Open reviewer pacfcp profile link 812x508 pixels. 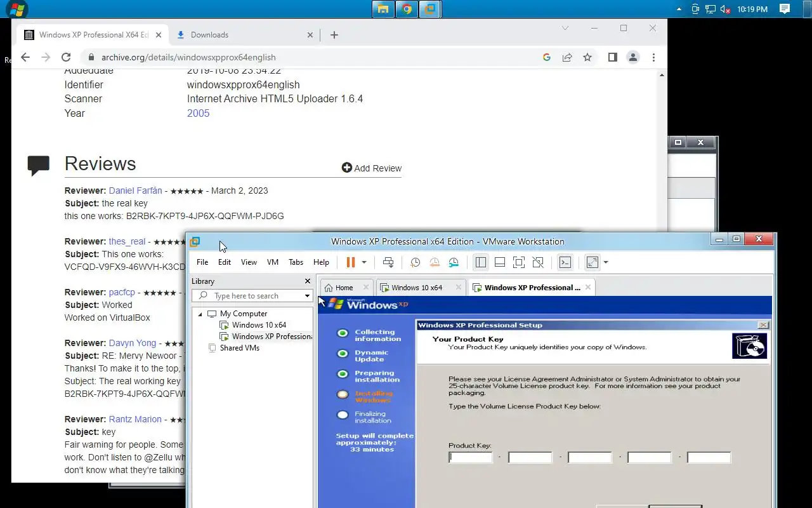[122, 292]
